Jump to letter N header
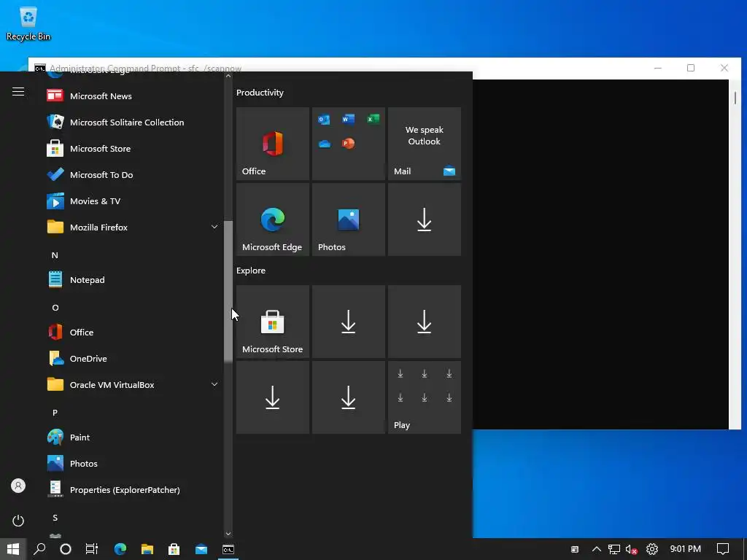This screenshot has width=747, height=560. [55, 255]
